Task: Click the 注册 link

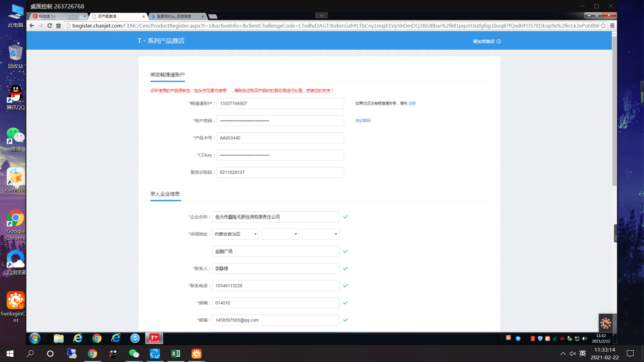Action: [x=412, y=104]
